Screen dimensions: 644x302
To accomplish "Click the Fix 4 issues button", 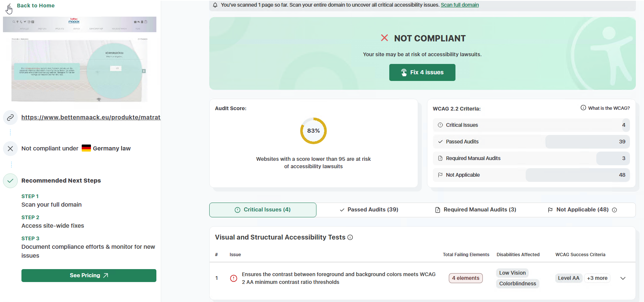I will tap(422, 72).
